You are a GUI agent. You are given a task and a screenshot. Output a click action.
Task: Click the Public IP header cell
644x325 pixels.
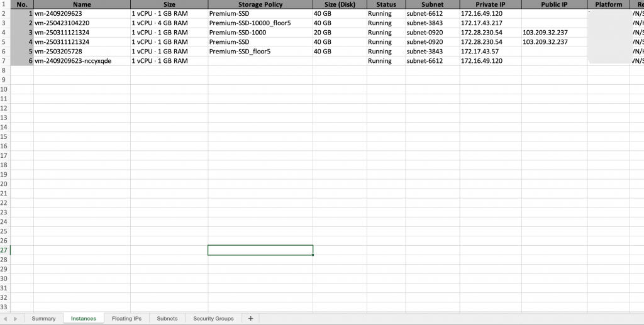(x=554, y=4)
